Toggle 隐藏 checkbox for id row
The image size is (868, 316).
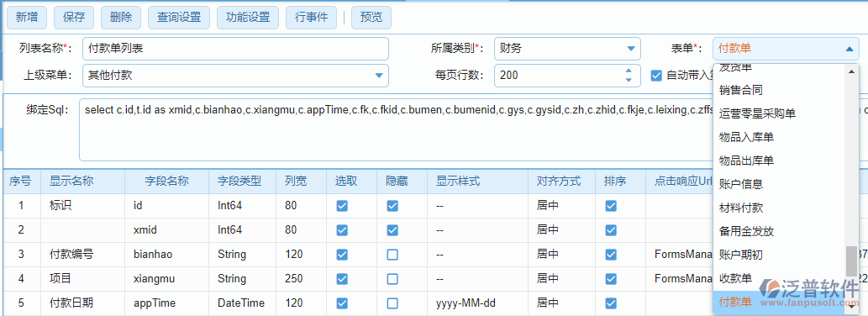point(392,206)
